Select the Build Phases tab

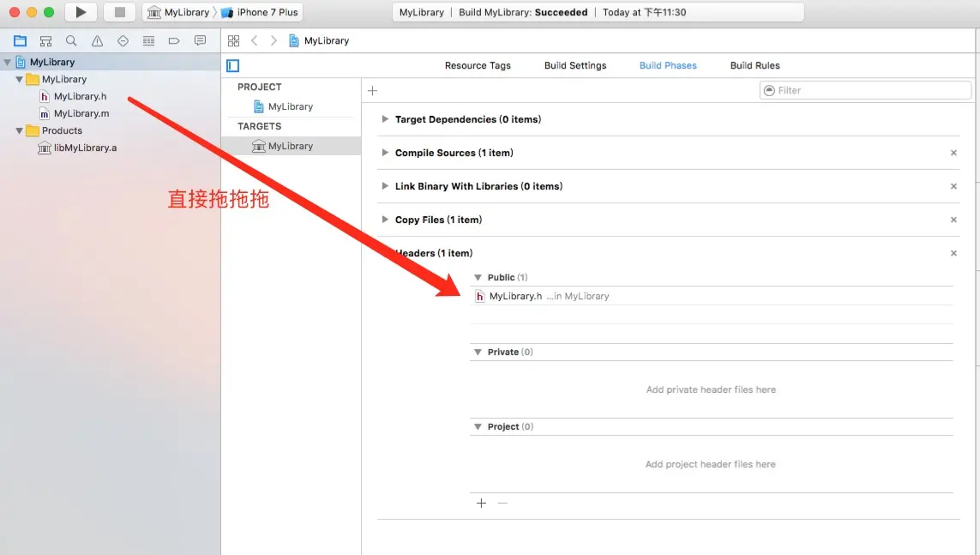click(x=668, y=66)
